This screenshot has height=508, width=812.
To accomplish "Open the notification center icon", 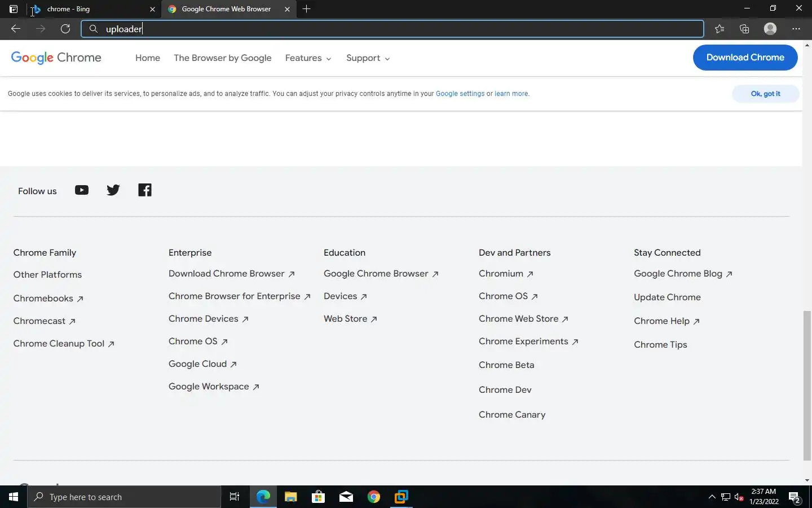I will (x=795, y=497).
